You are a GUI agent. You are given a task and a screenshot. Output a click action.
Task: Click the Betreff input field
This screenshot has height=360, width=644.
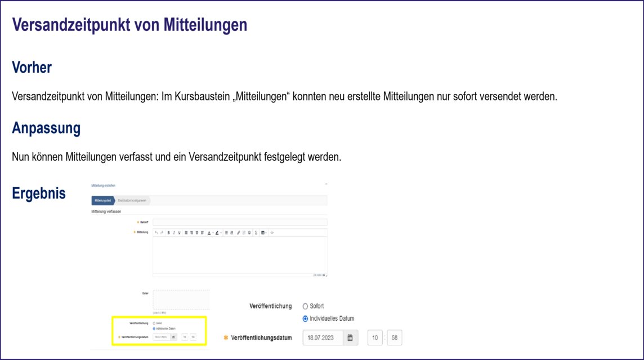coord(240,222)
